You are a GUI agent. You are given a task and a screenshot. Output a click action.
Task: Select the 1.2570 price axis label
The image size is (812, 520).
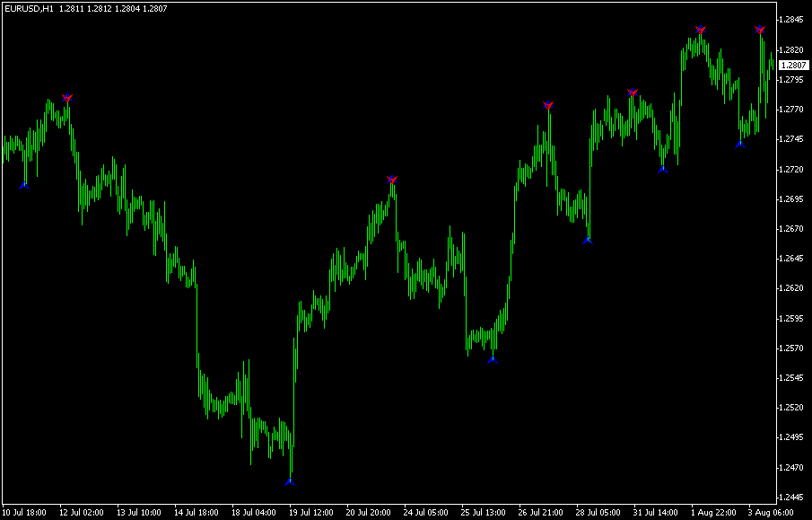tap(793, 348)
